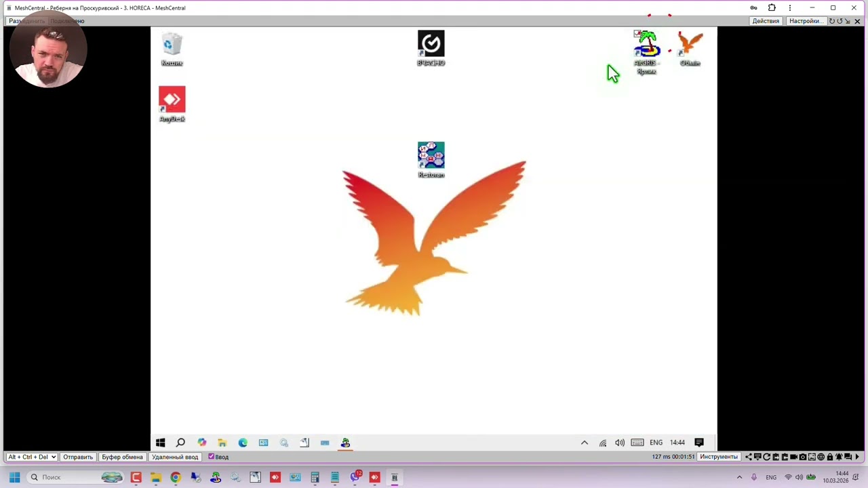This screenshot has height=488, width=868.
Task: Open the Alt + Ctrl + Del key dropdown
Action: (x=31, y=457)
